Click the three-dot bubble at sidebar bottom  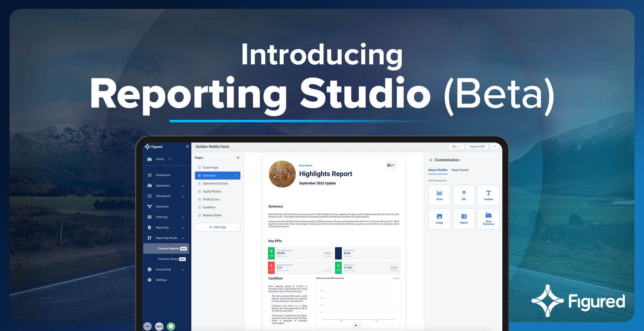(148, 326)
